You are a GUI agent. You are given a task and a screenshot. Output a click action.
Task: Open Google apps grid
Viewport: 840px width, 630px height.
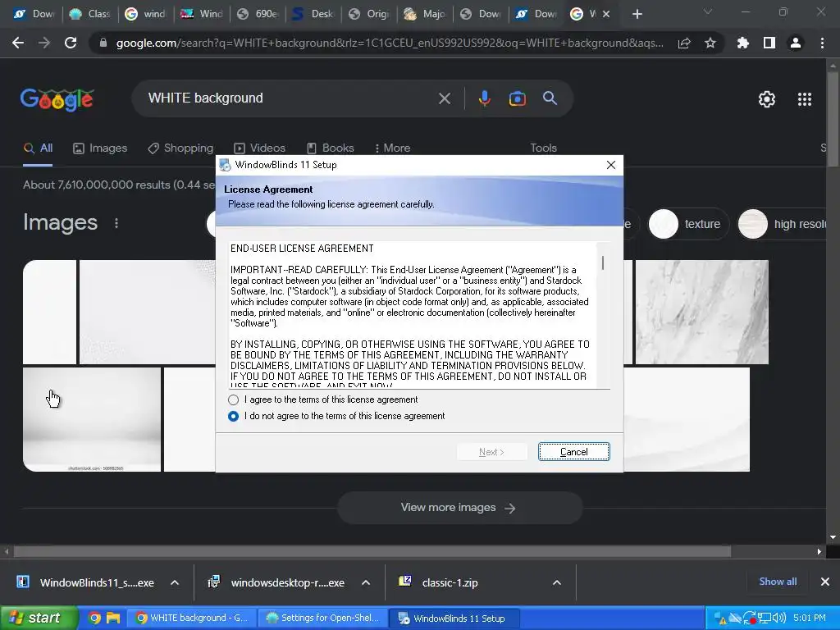point(805,99)
